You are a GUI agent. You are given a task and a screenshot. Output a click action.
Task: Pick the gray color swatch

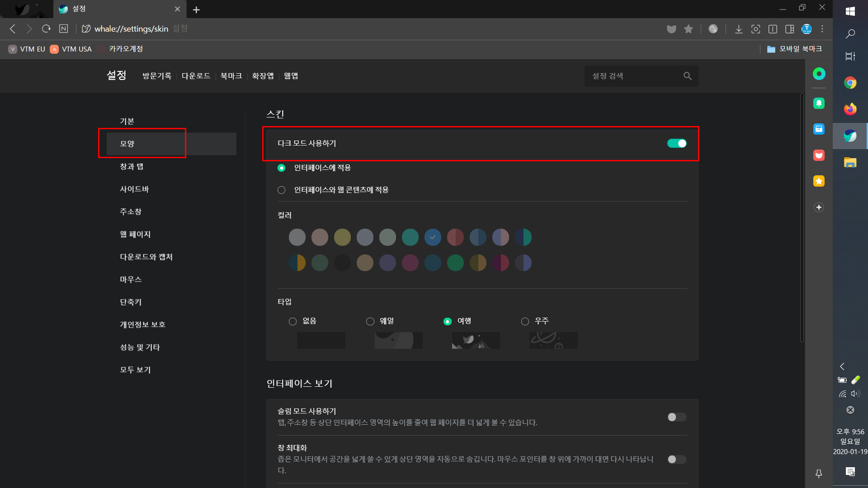coord(297,237)
